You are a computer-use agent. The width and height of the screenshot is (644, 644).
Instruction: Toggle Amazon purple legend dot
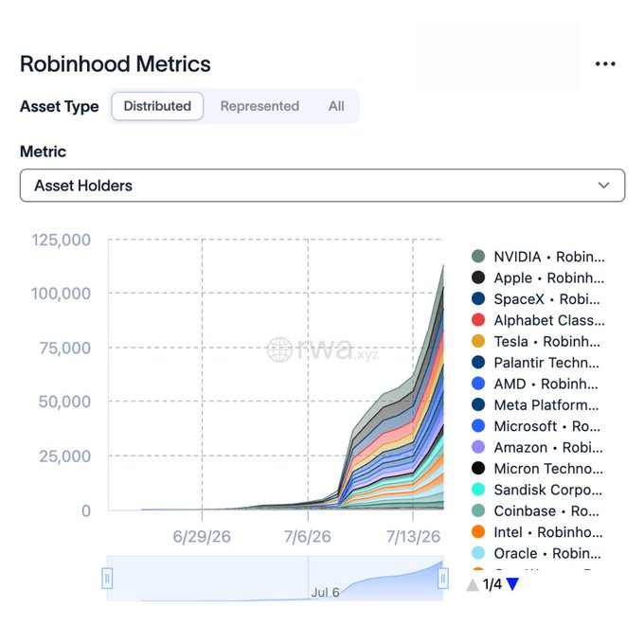(x=478, y=447)
